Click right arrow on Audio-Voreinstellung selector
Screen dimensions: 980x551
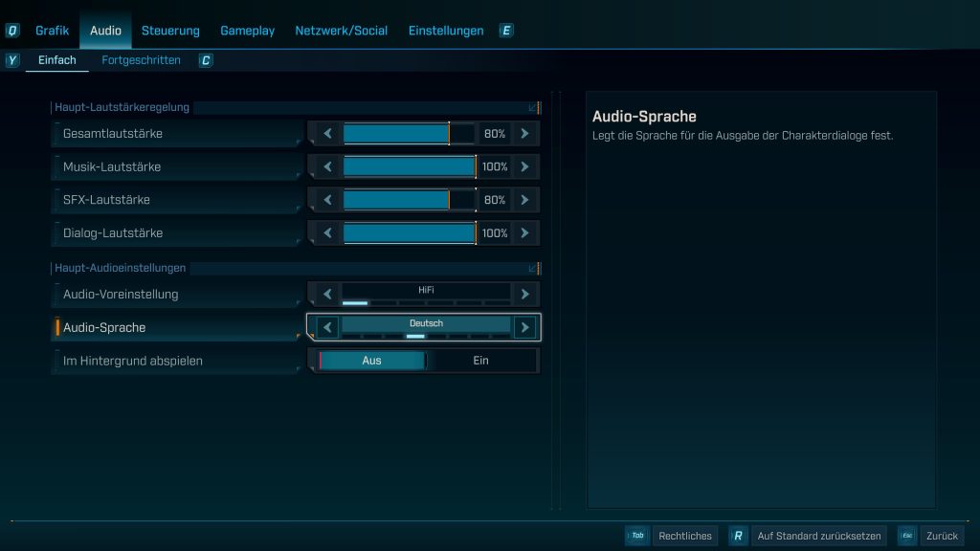(524, 294)
